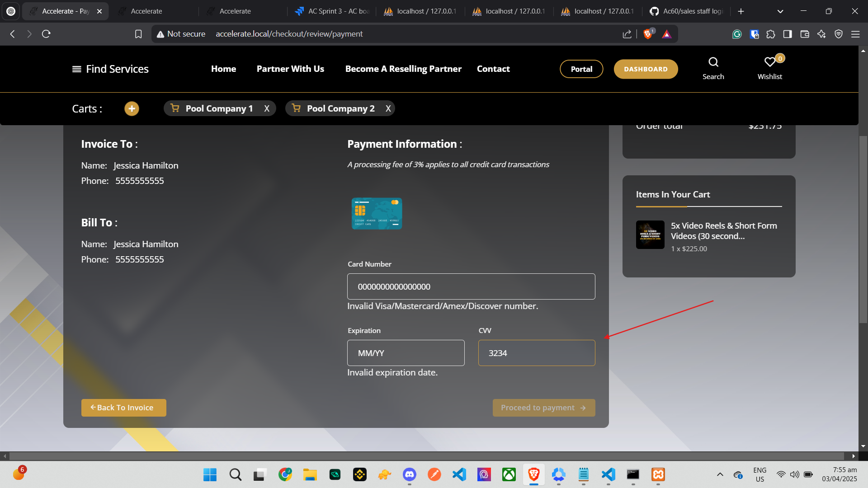Open the Search magnifier icon
The width and height of the screenshot is (868, 488).
click(713, 62)
